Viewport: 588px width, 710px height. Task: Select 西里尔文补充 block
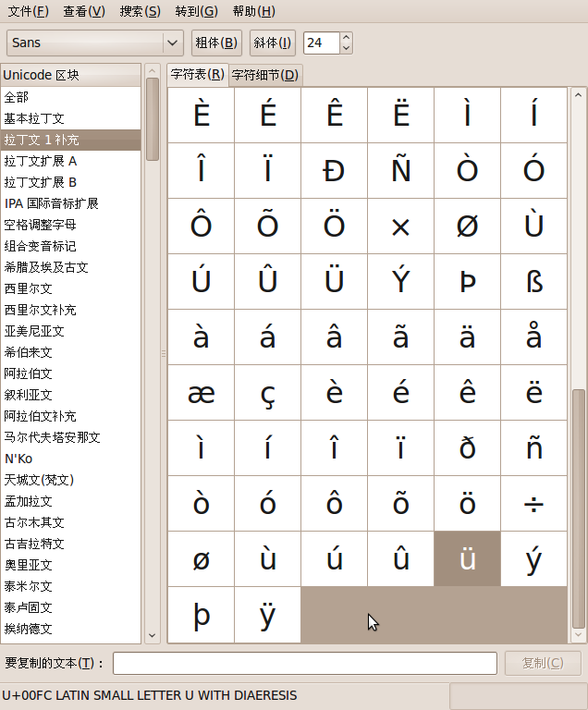pos(70,311)
